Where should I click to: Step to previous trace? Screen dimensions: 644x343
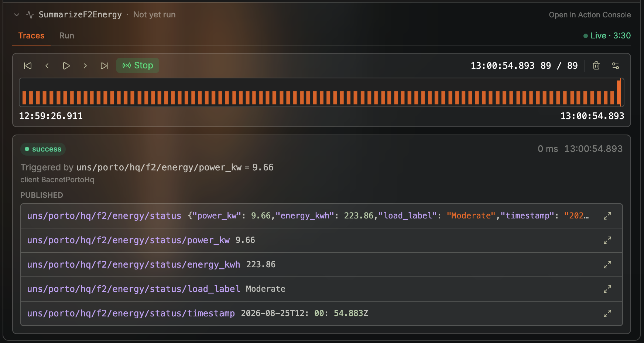pyautogui.click(x=47, y=66)
